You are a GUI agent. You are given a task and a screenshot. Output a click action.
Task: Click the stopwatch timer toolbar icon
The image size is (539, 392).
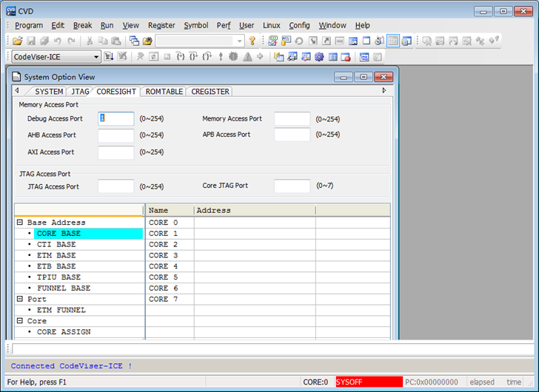click(x=379, y=41)
